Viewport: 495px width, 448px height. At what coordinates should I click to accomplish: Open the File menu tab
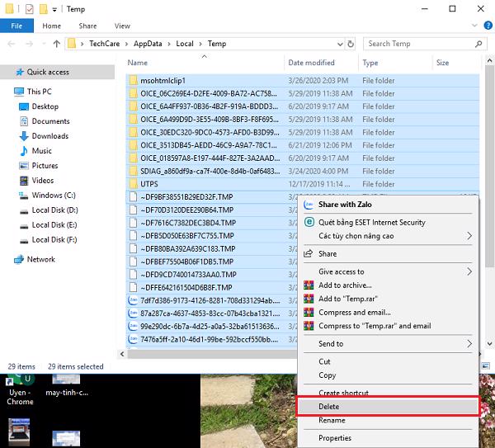click(x=16, y=26)
